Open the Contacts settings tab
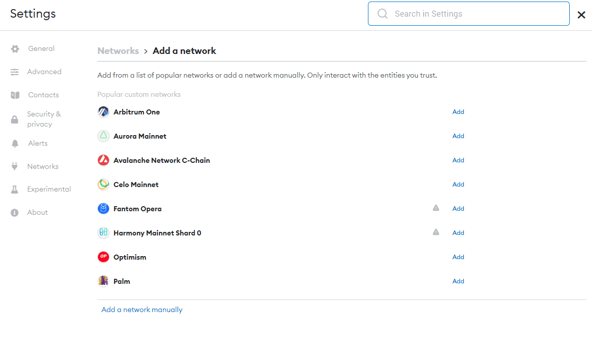Viewport: 592px width, 364px height. (x=43, y=95)
